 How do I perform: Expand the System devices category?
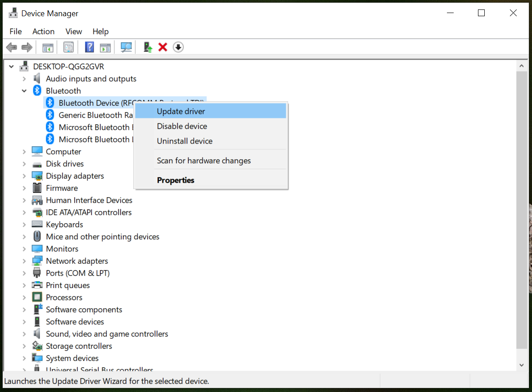24,358
